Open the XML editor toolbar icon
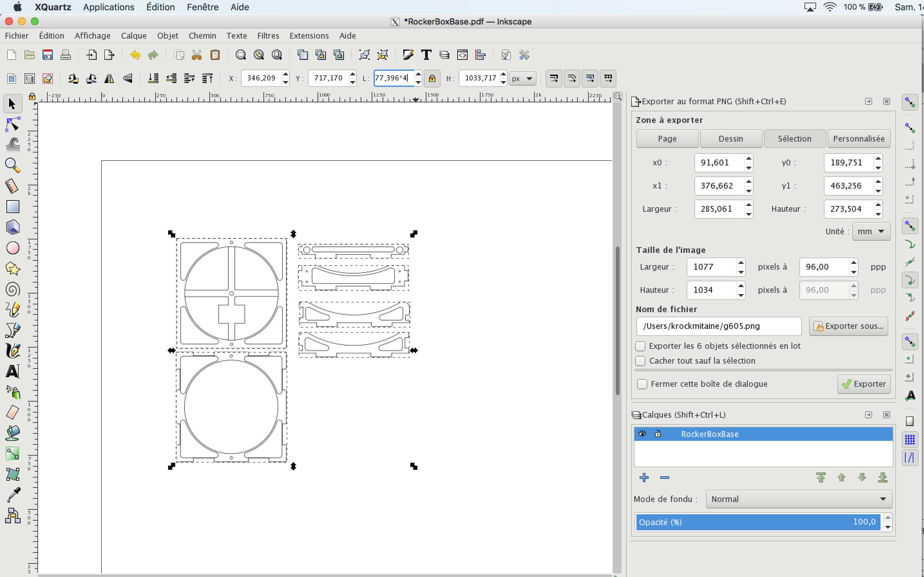924x577 pixels. tap(462, 55)
